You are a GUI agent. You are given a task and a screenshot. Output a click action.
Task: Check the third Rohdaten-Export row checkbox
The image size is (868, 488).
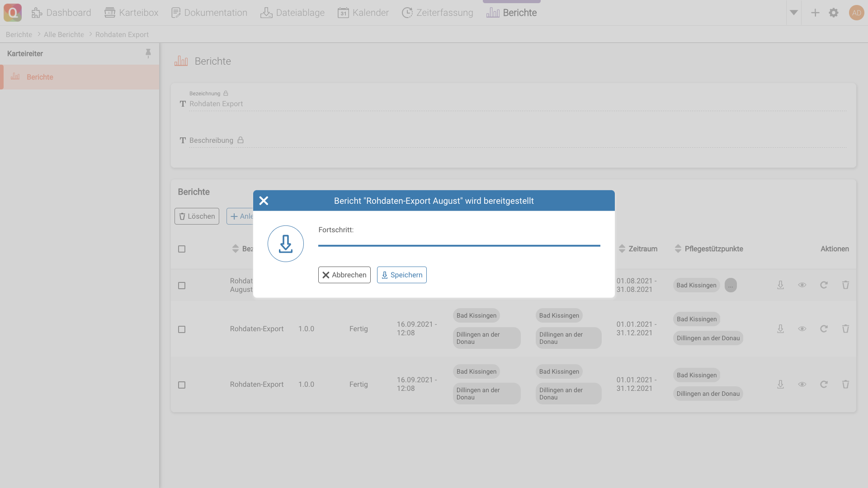pyautogui.click(x=182, y=385)
